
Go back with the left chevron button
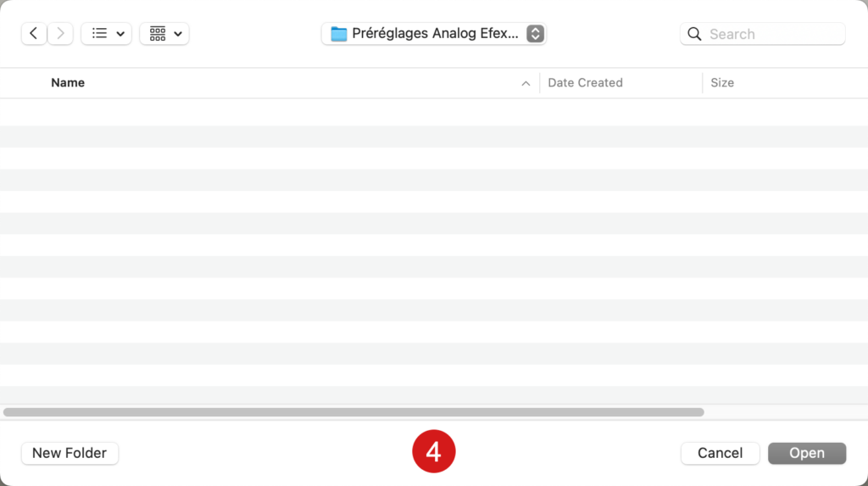[34, 34]
